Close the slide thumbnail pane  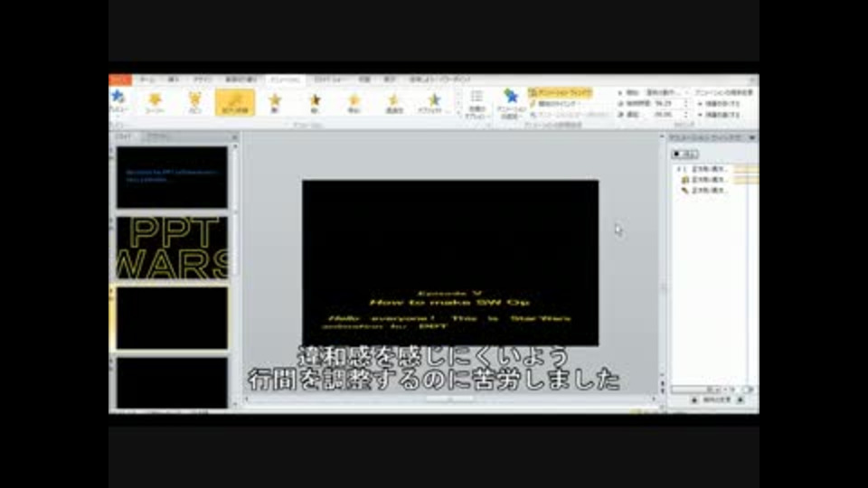coord(235,136)
